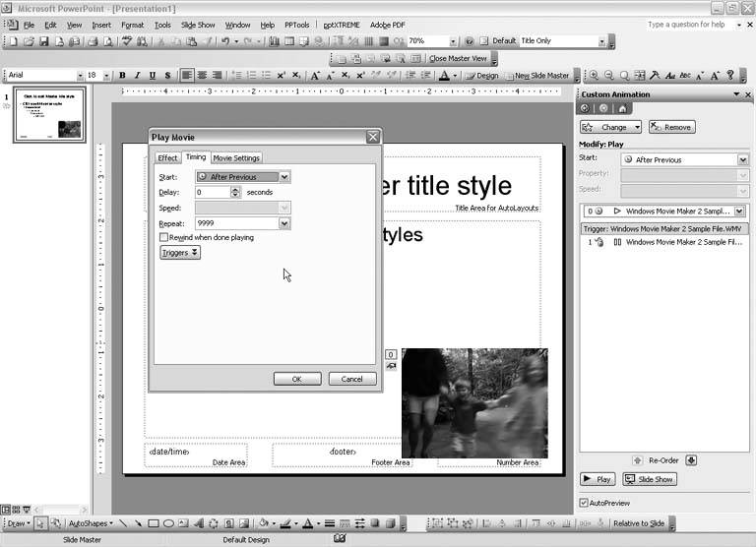The image size is (756, 547).
Task: Open the Start dropdown in Play Movie dialog
Action: click(x=284, y=177)
